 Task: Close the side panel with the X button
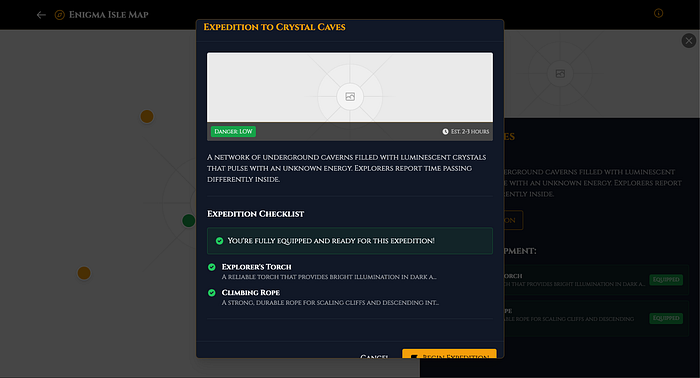(689, 41)
